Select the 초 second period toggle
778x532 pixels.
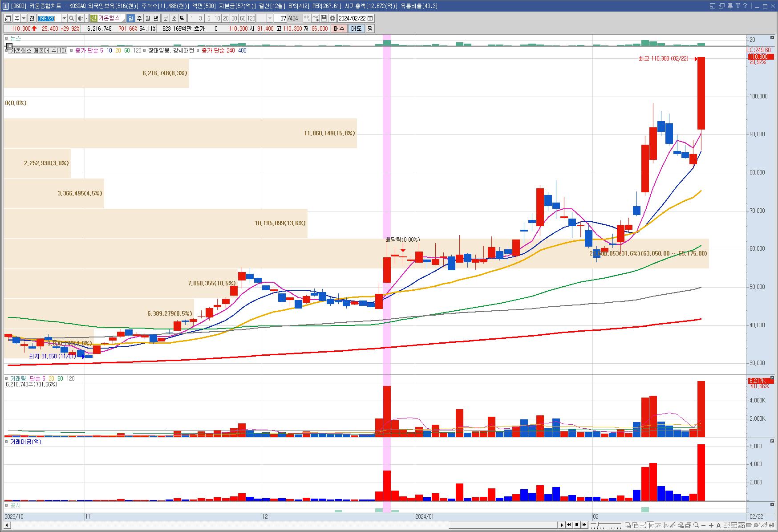(x=174, y=18)
